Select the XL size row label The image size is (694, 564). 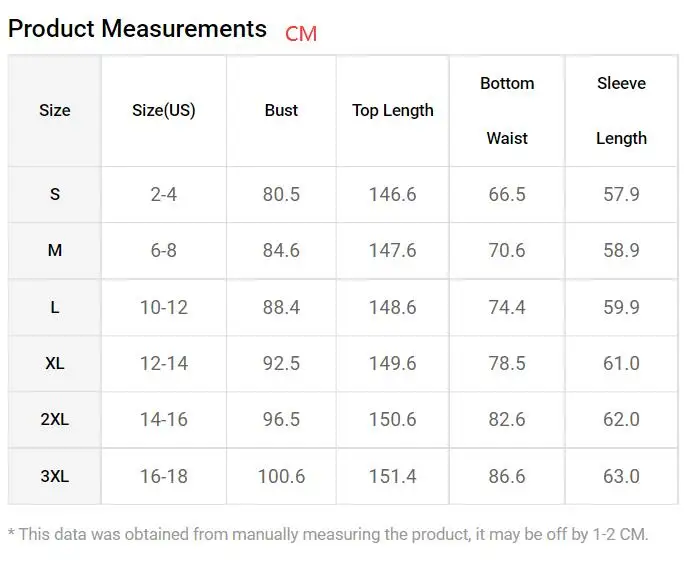(x=55, y=363)
